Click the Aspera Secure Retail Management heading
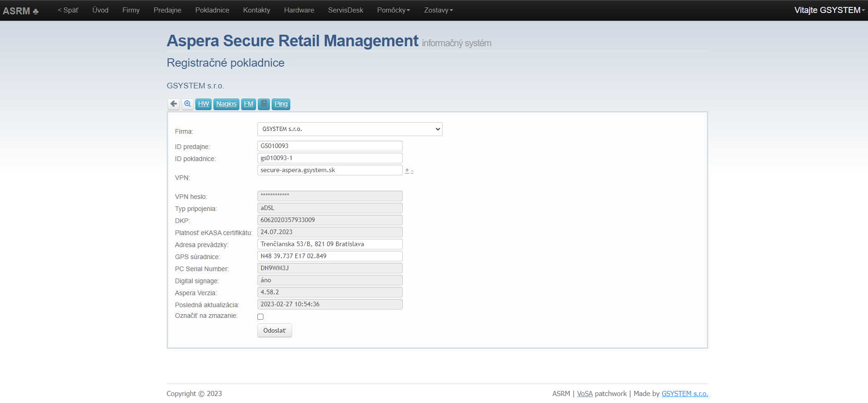868x403 pixels. pyautogui.click(x=293, y=41)
